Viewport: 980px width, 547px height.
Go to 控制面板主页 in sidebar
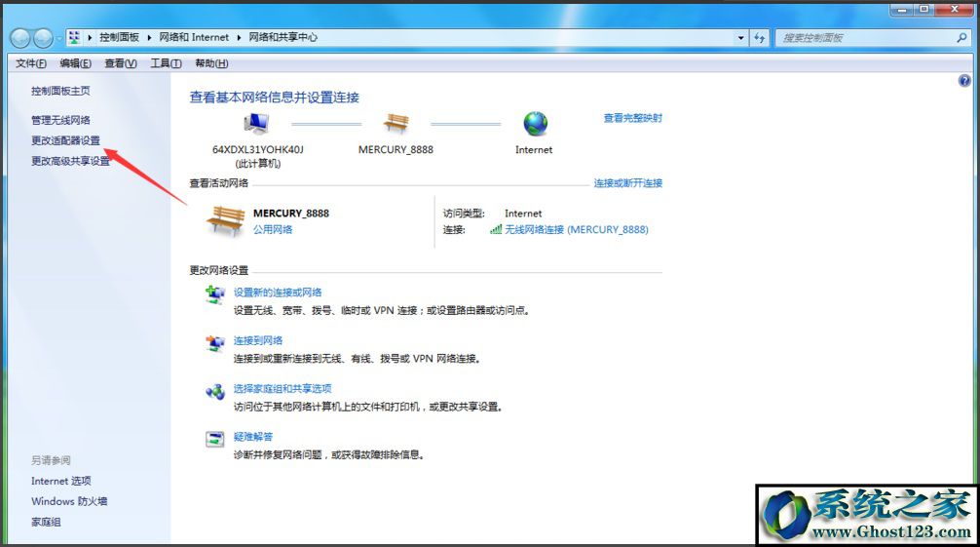[60, 91]
